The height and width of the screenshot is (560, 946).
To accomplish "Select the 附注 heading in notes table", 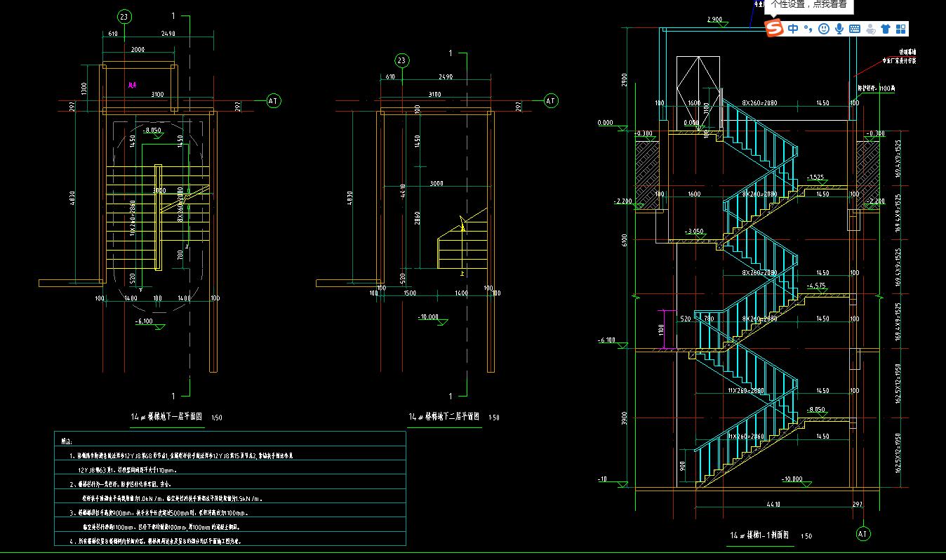I will 67,442.
